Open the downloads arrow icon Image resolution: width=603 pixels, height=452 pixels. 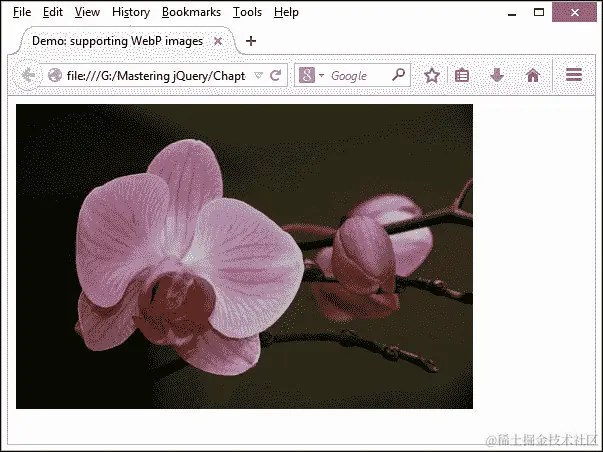[497, 75]
